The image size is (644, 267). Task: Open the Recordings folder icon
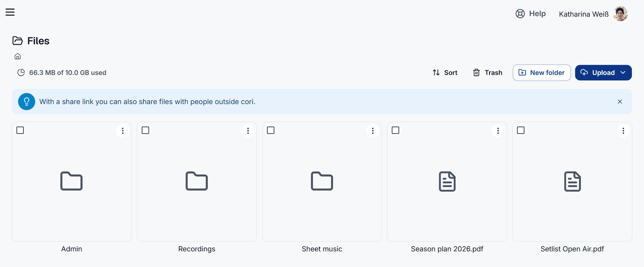tap(197, 181)
